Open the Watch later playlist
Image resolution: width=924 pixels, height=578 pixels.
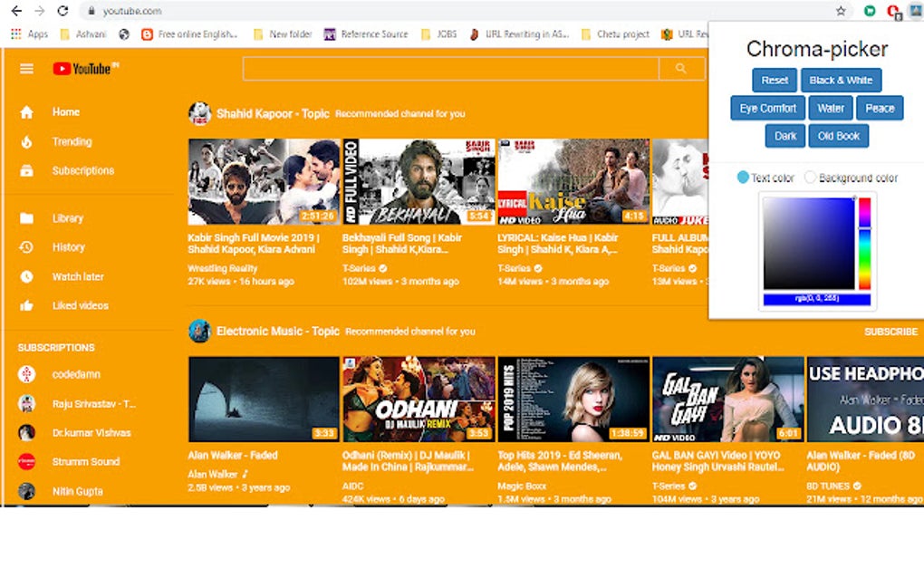pyautogui.click(x=76, y=276)
